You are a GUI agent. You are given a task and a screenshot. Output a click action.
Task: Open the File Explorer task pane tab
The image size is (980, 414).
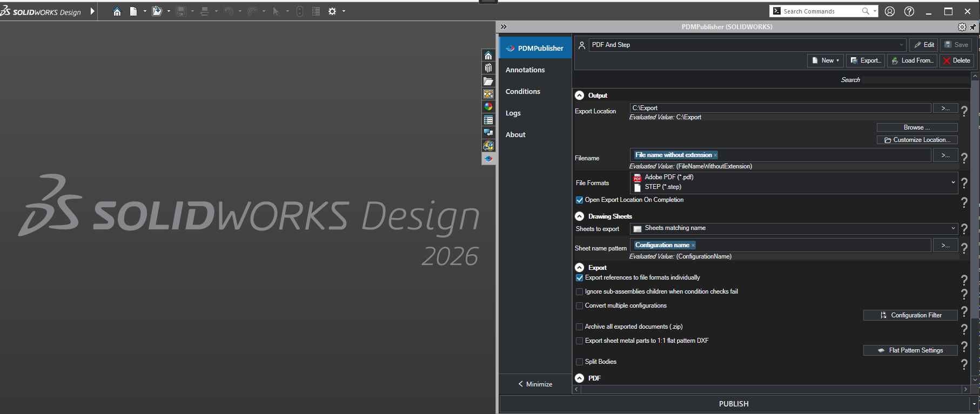(x=488, y=81)
